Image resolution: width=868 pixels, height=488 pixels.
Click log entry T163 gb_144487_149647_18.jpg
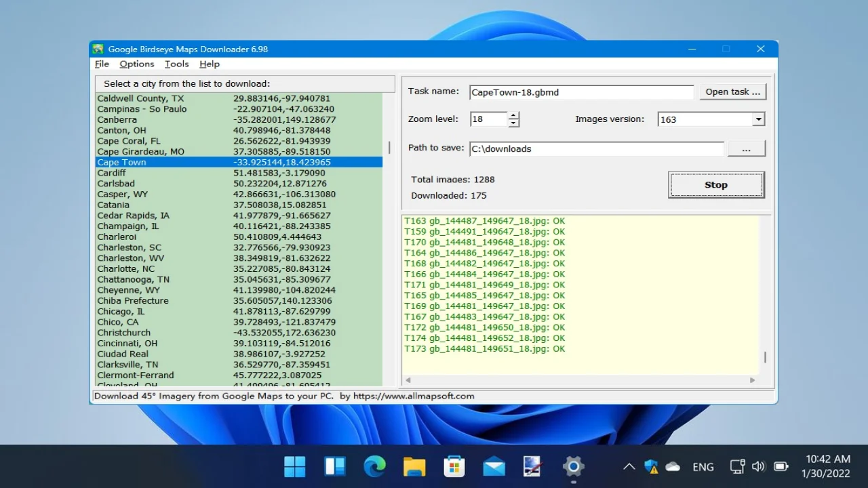pyautogui.click(x=484, y=221)
